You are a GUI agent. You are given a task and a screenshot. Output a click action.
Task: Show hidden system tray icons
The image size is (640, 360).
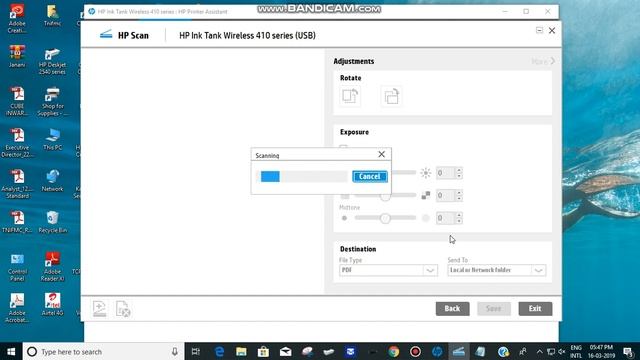(x=540, y=351)
